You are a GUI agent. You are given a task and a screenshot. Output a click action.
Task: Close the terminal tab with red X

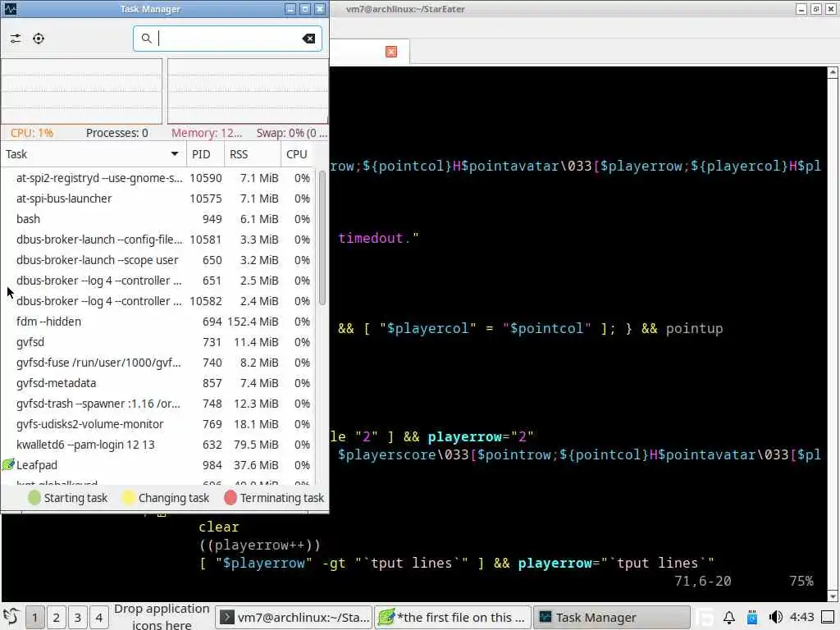pos(391,52)
